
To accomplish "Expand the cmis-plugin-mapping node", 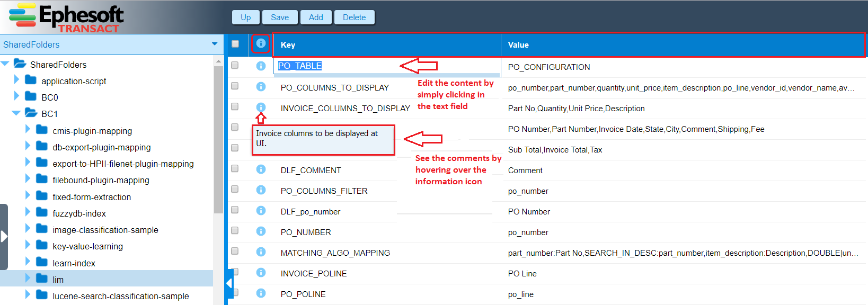I will click(28, 129).
